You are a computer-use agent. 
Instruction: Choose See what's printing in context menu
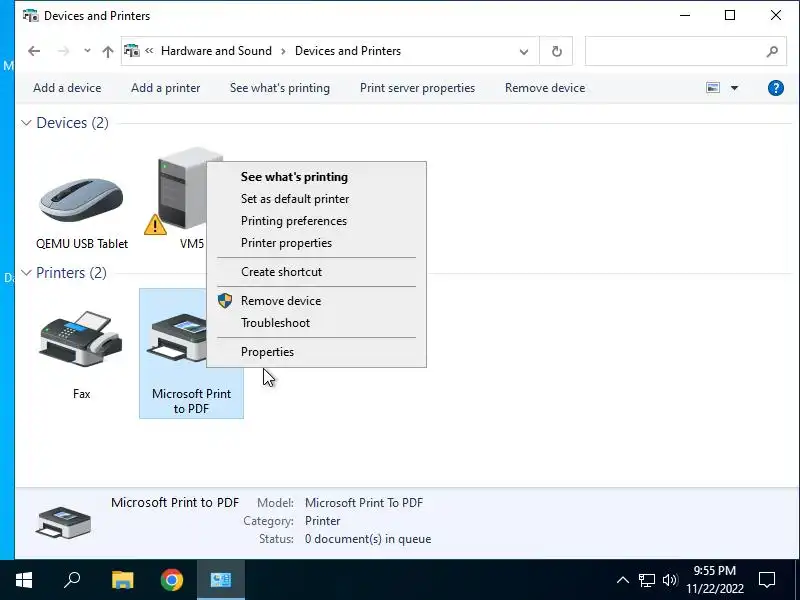(x=316, y=177)
